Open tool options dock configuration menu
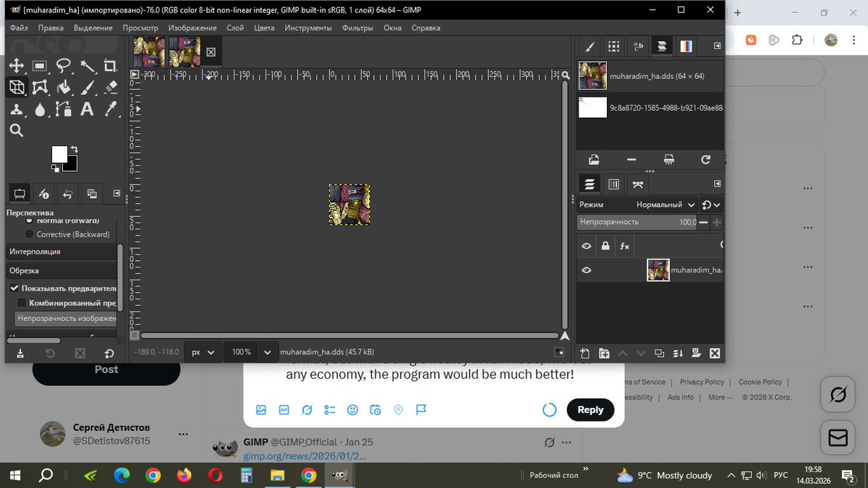The width and height of the screenshot is (868, 488). [x=116, y=193]
